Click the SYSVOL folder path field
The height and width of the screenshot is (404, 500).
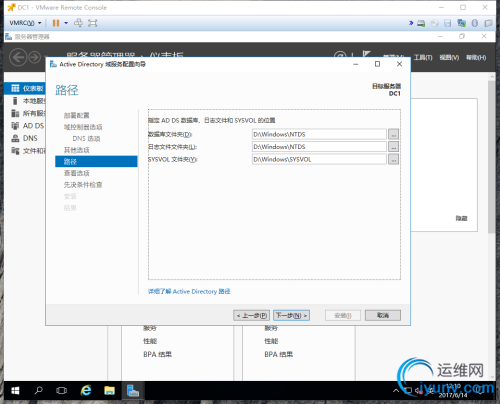click(319, 159)
